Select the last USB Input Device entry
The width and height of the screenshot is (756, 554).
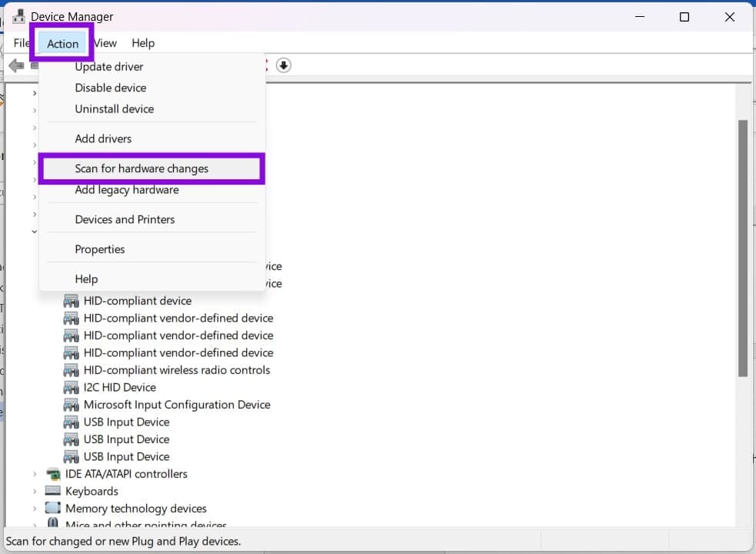tap(126, 456)
